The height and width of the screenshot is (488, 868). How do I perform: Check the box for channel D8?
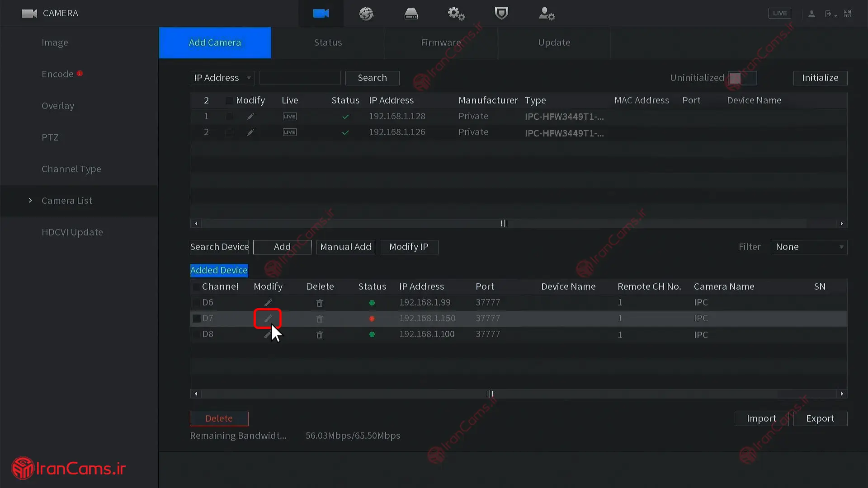pos(196,335)
